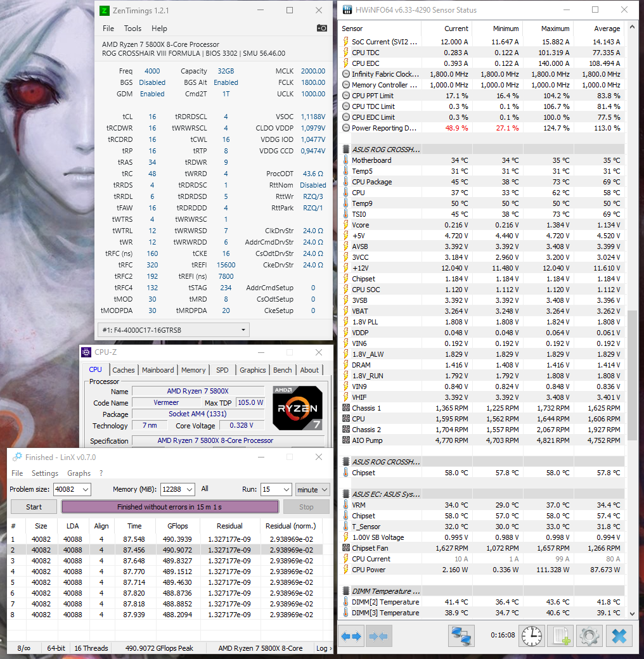Reset HWiNFO timer with clock icon

531,636
